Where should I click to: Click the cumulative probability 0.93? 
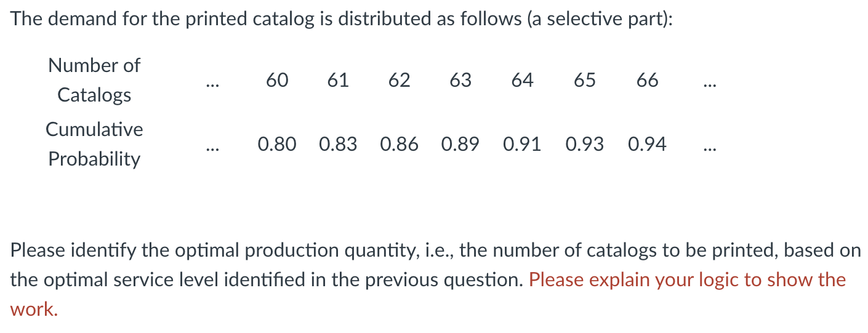584,145
